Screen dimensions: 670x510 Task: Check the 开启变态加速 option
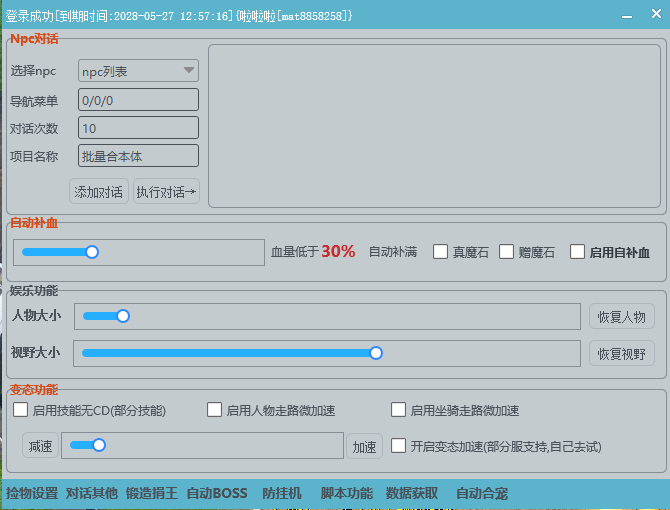pos(398,446)
